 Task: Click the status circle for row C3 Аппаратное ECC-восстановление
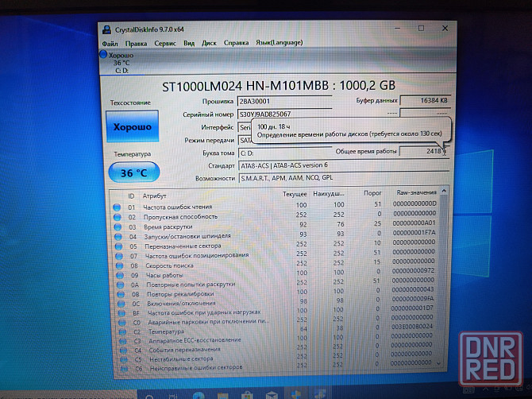point(123,341)
